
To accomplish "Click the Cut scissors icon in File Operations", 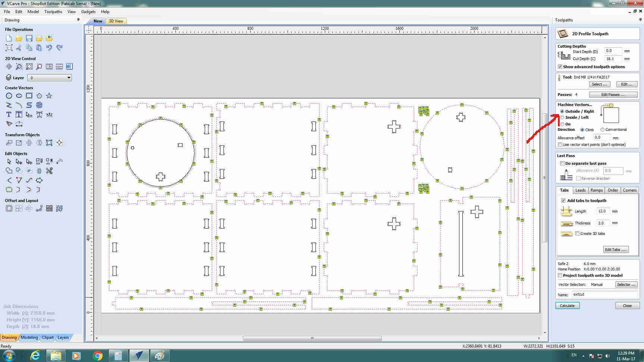I will 19,48.
